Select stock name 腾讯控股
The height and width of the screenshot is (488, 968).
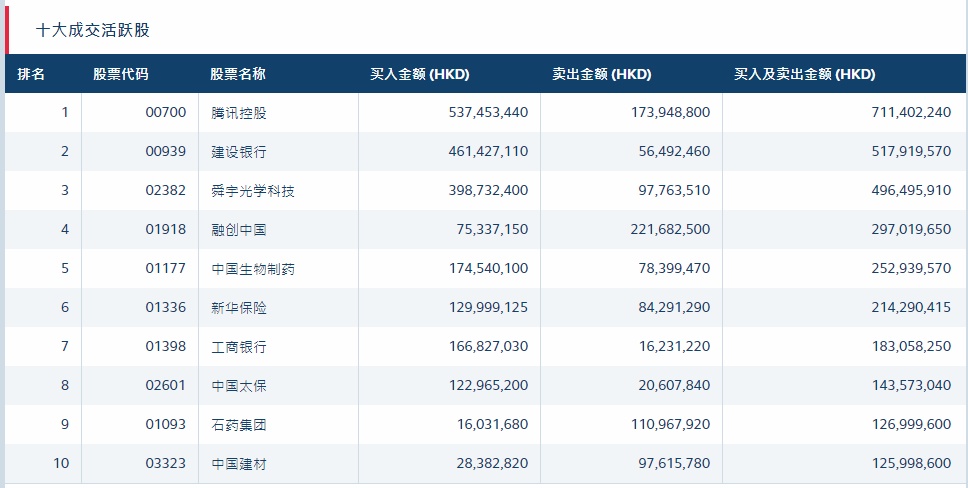coord(239,113)
